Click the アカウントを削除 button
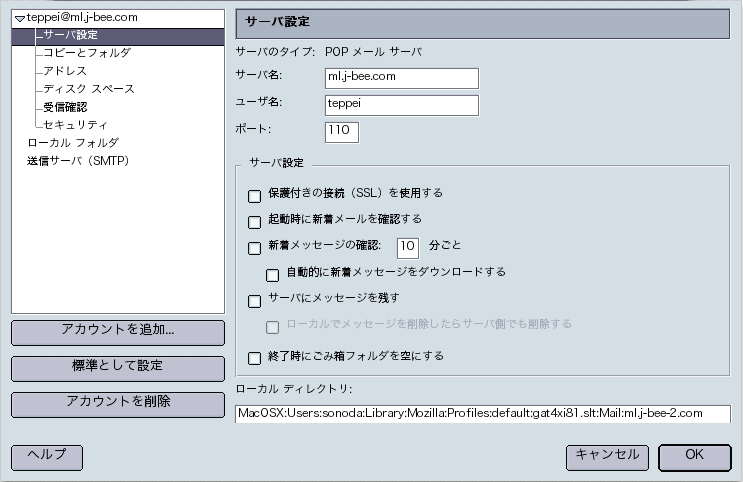Image resolution: width=743 pixels, height=482 pixels. click(118, 405)
